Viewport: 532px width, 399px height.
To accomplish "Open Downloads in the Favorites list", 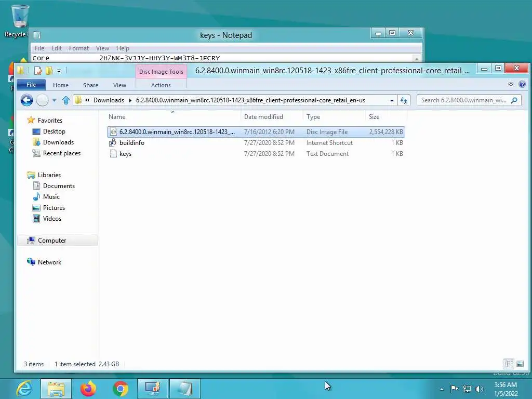I will coord(58,142).
